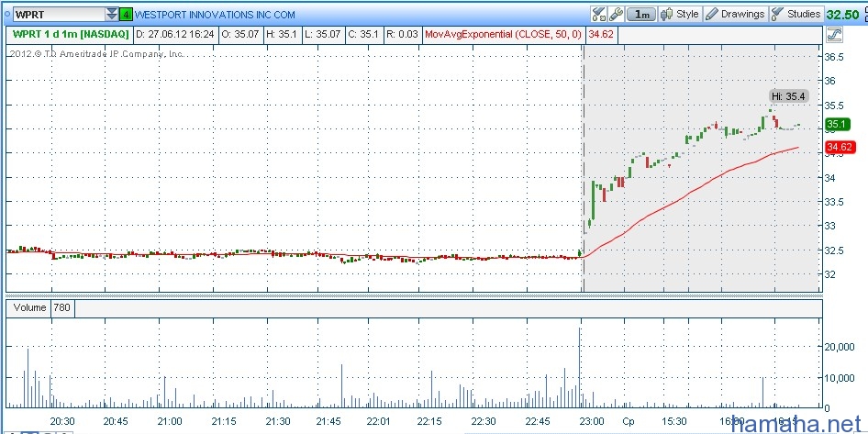Select the C: 35.1 close value
Image resolution: width=868 pixels, height=434 pixels.
(x=363, y=34)
